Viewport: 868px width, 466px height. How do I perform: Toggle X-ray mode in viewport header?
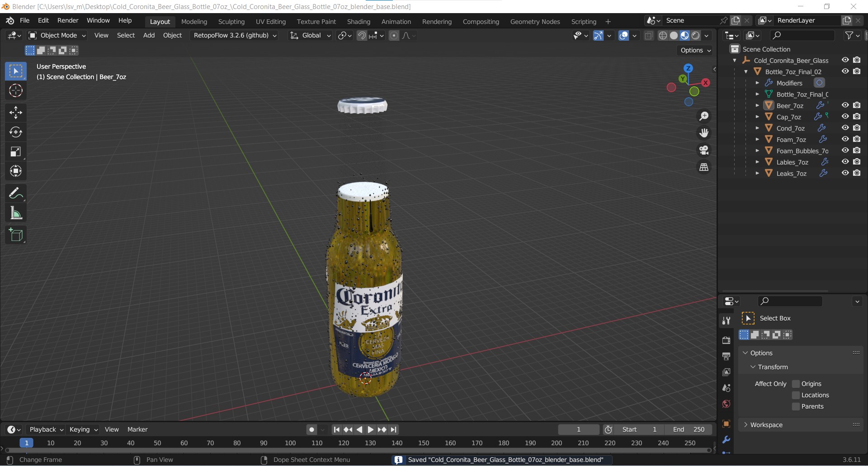(x=649, y=36)
